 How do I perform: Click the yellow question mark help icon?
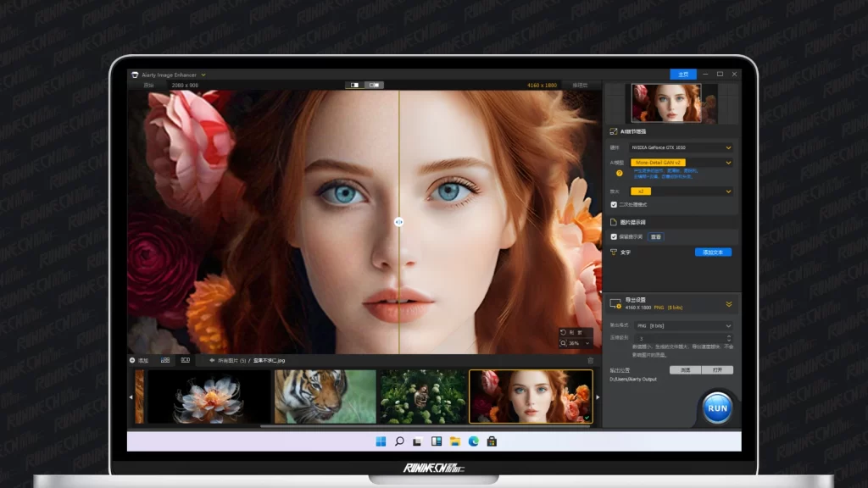tap(619, 173)
